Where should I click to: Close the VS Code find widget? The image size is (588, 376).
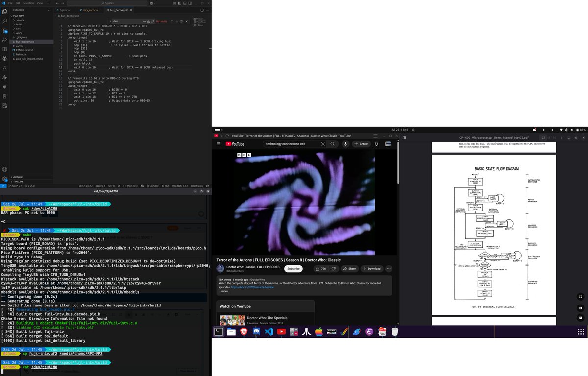(187, 21)
